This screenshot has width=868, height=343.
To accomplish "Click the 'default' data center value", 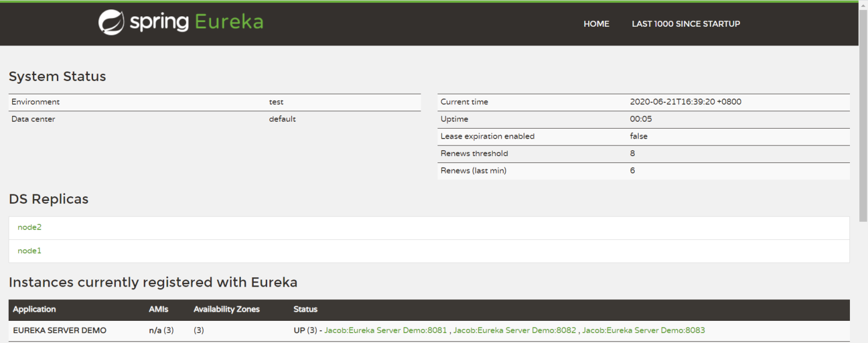I will pos(282,119).
